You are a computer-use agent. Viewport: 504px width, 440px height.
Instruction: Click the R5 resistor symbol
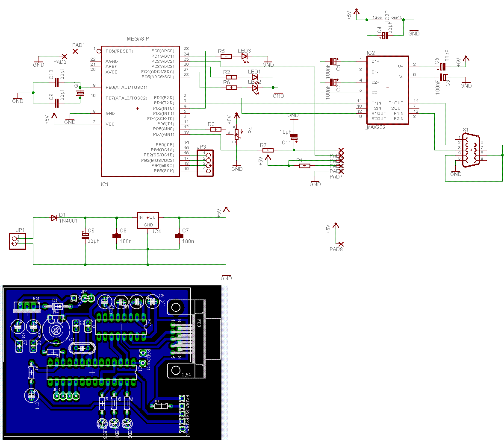(226, 56)
